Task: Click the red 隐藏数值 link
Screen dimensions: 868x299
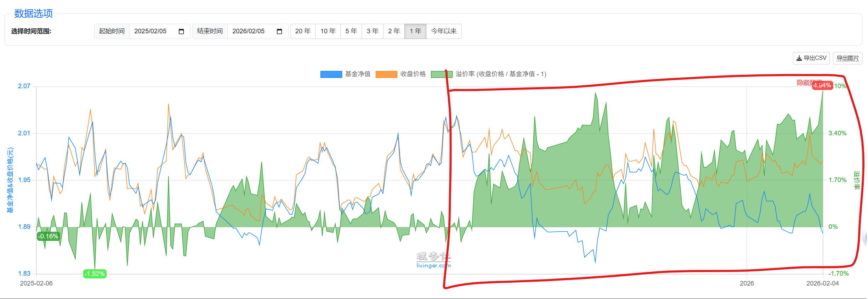Action: [x=809, y=83]
